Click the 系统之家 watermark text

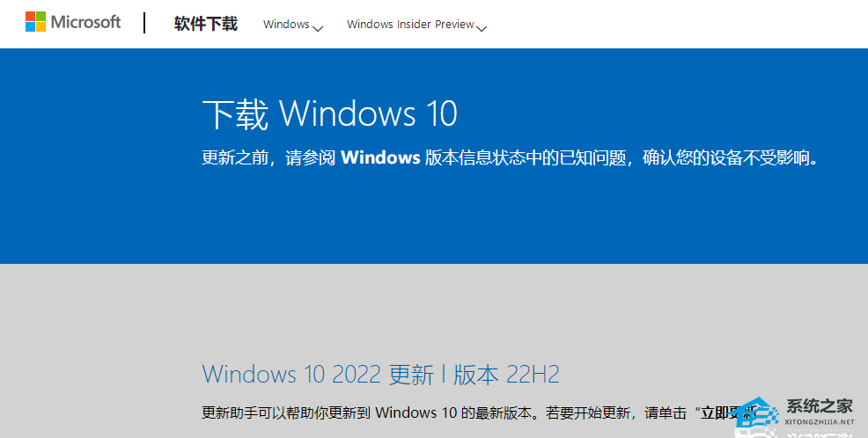[x=820, y=406]
